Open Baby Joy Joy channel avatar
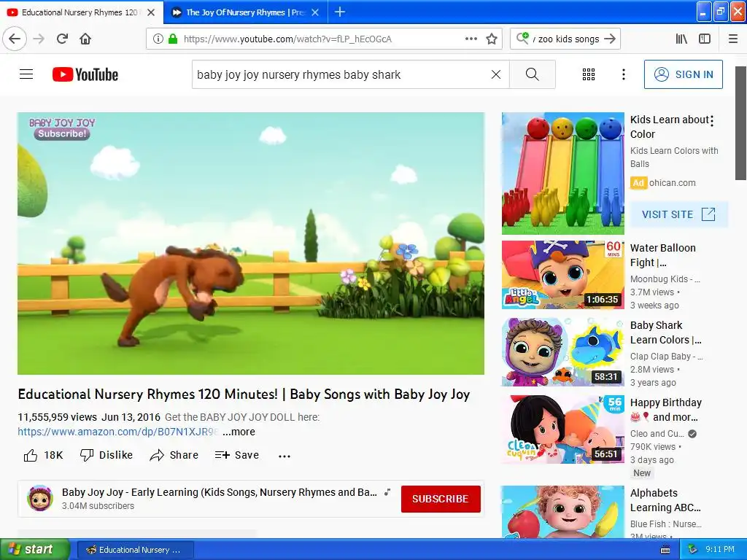 [x=40, y=499]
